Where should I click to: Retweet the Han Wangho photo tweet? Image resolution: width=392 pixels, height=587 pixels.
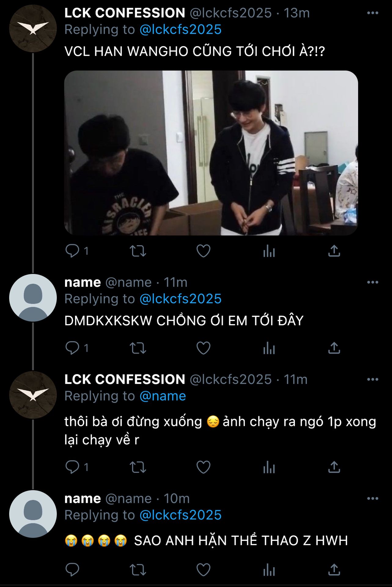[x=138, y=251]
